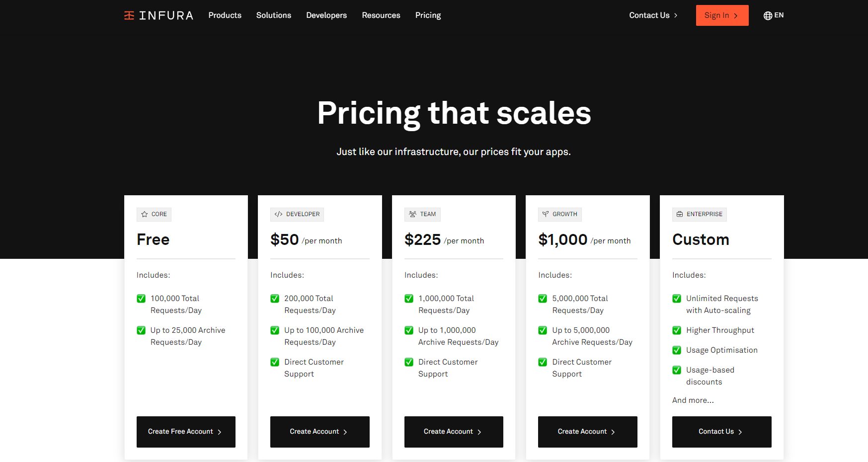
Task: Click the Infura logo icon
Action: click(x=129, y=15)
